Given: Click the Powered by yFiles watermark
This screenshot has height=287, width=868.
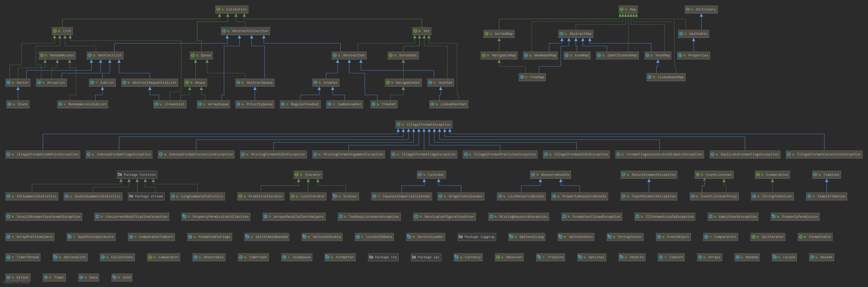Looking at the screenshot, I should pyautogui.click(x=16, y=283).
